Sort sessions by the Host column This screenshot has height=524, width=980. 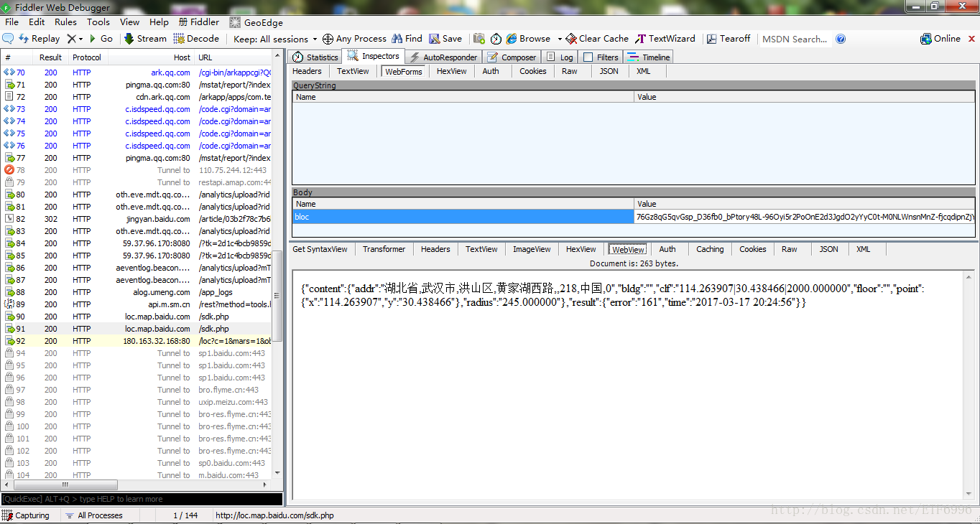click(151, 57)
